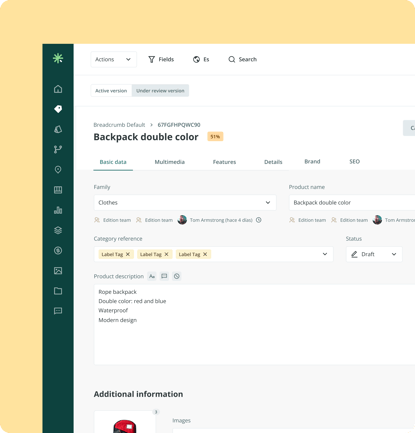Click the green asterisk logo icon
Viewport: 415px width, 433px height.
point(58,58)
